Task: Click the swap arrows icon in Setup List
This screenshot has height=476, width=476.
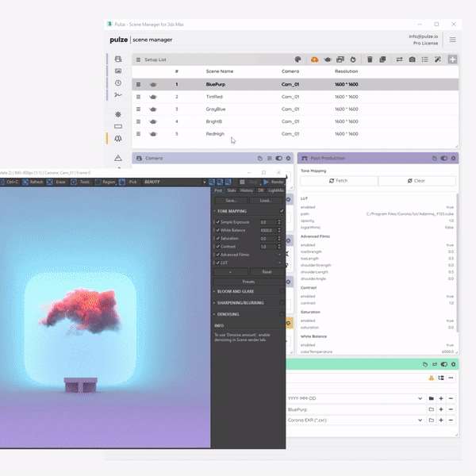Action: tap(400, 59)
